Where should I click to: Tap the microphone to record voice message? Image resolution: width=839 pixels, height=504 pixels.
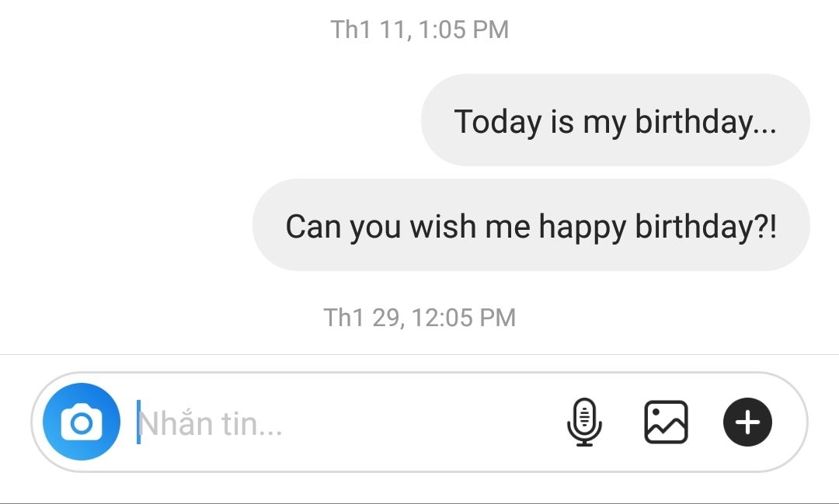click(x=584, y=422)
